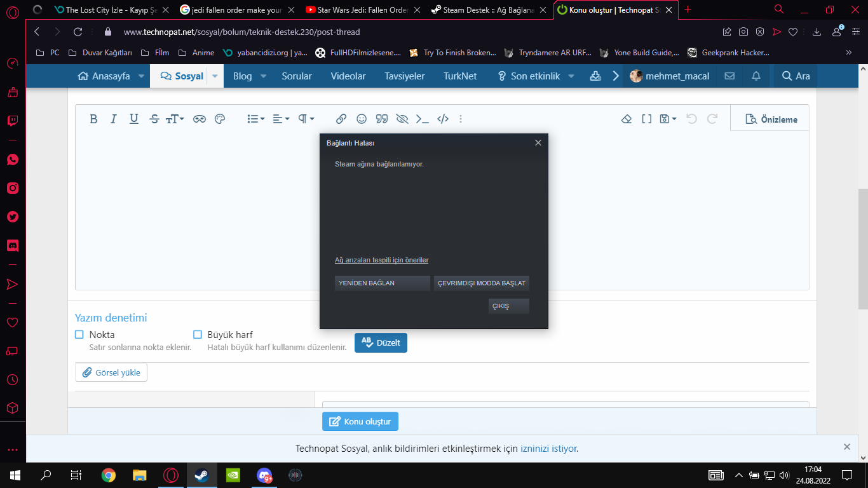The width and height of the screenshot is (868, 488).
Task: Apply bold formatting in the editor
Action: 93,119
